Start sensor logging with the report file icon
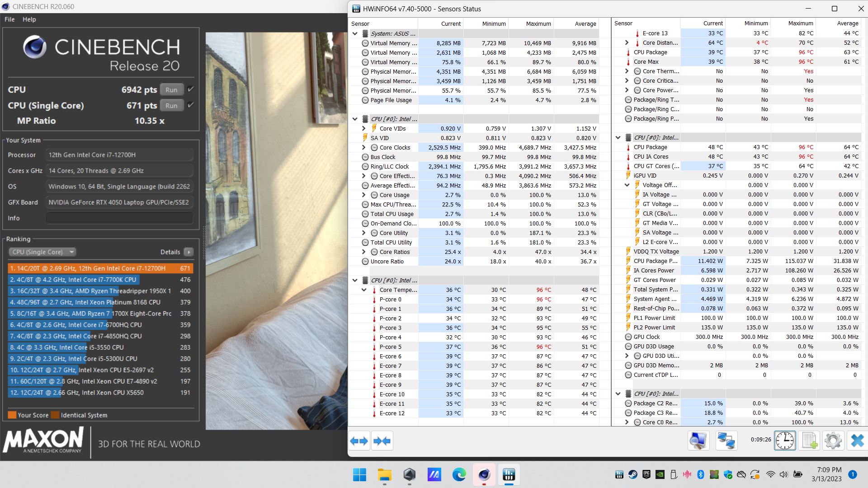 tap(809, 440)
